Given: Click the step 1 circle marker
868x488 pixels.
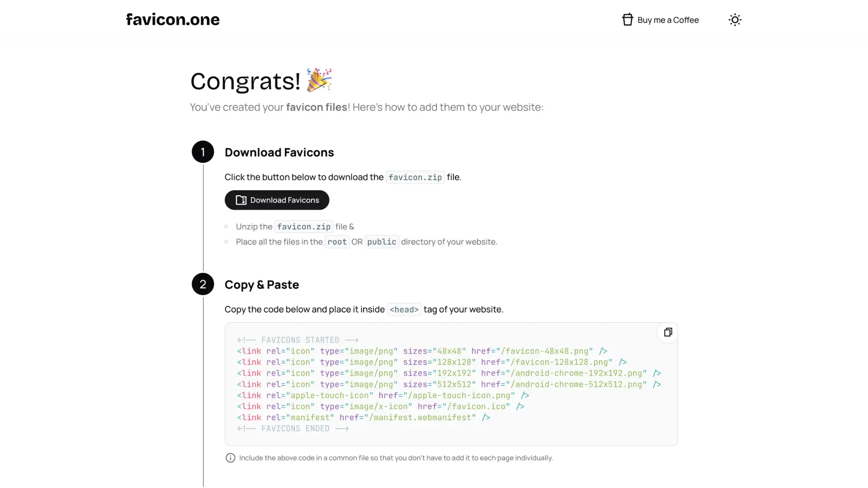Looking at the screenshot, I should coord(203,152).
